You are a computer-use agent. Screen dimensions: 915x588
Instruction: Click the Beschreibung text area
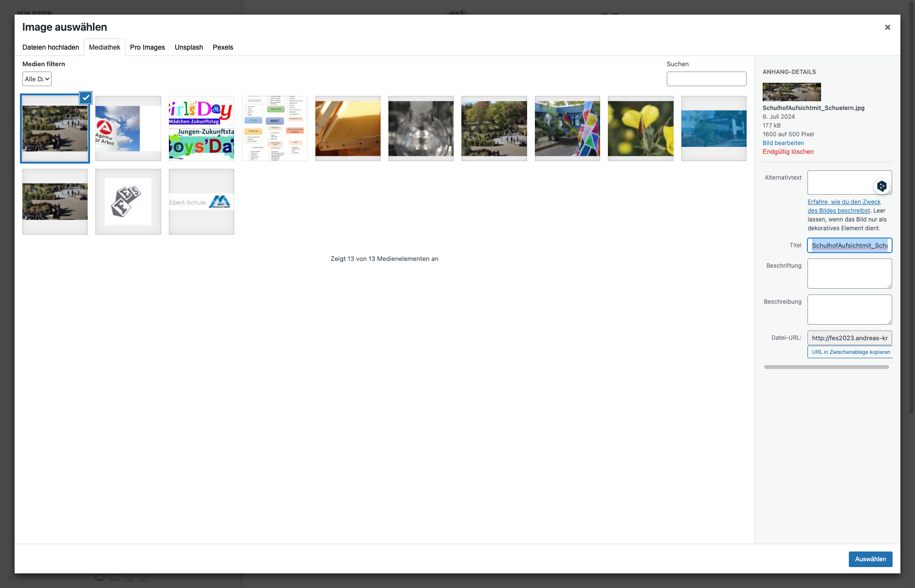(x=850, y=310)
